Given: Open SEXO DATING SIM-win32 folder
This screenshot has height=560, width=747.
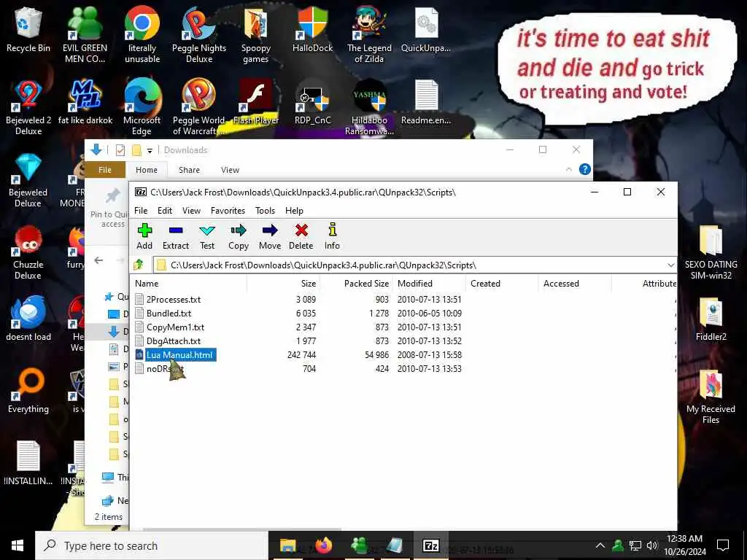Looking at the screenshot, I should 711,252.
